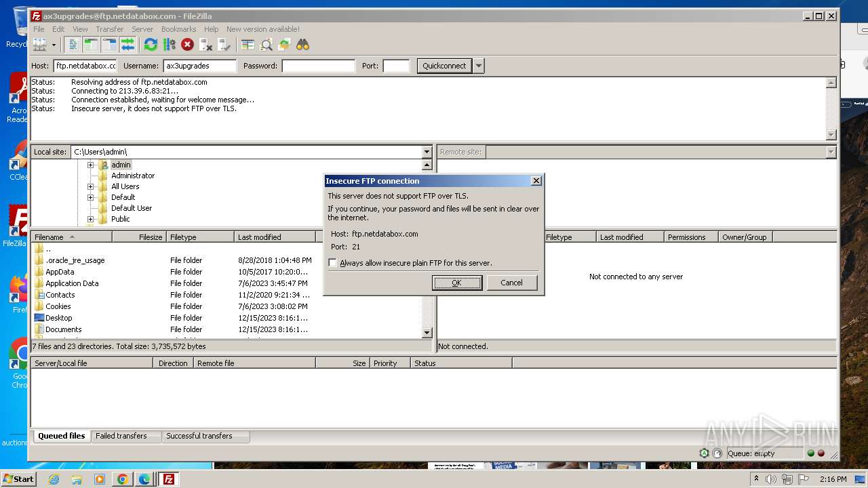Click FileZilla taskbar button
The height and width of the screenshot is (488, 868).
click(168, 479)
